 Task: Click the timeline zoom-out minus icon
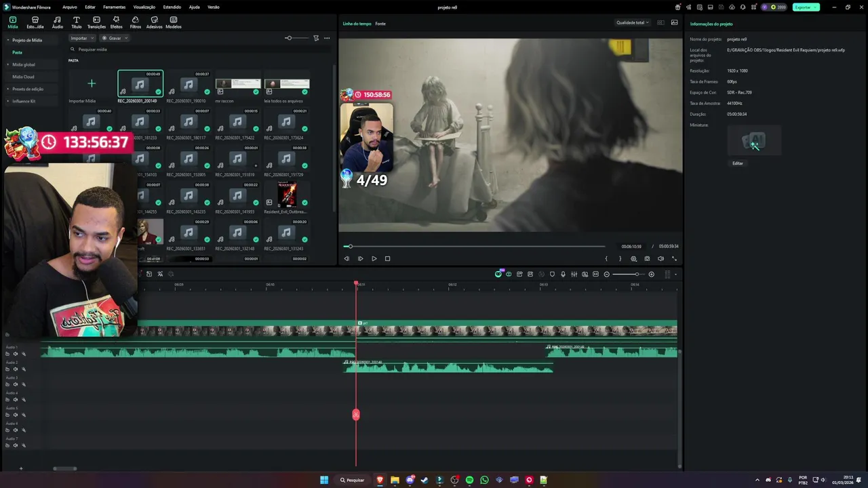tap(606, 274)
